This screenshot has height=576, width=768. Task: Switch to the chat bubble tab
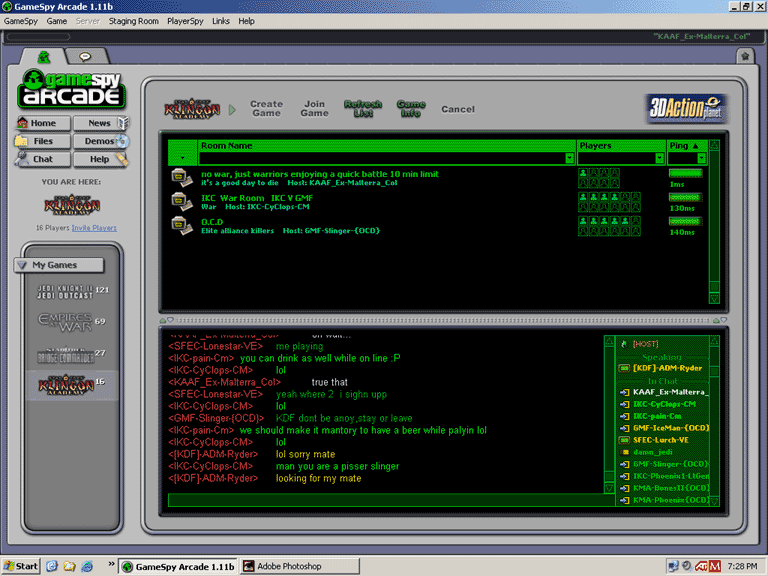85,57
